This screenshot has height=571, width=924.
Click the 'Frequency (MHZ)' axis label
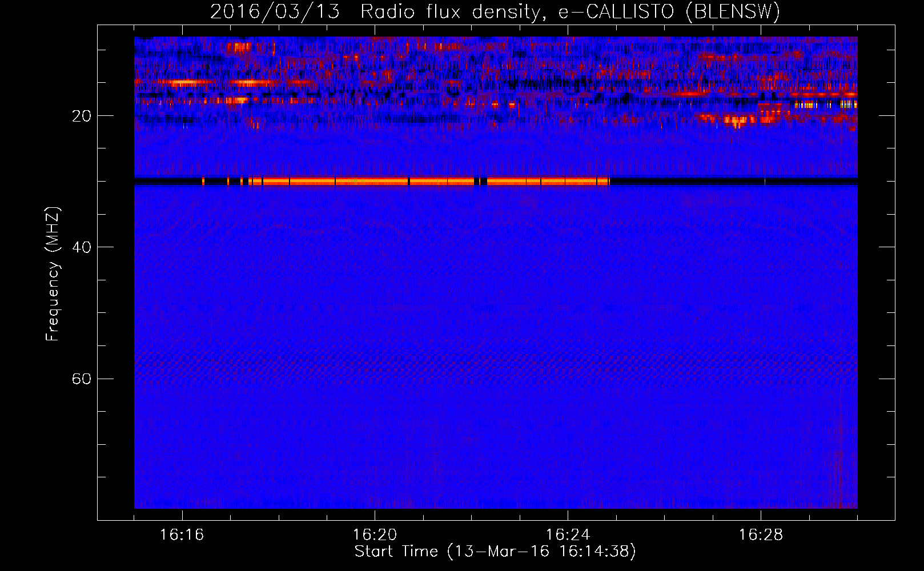(53, 274)
